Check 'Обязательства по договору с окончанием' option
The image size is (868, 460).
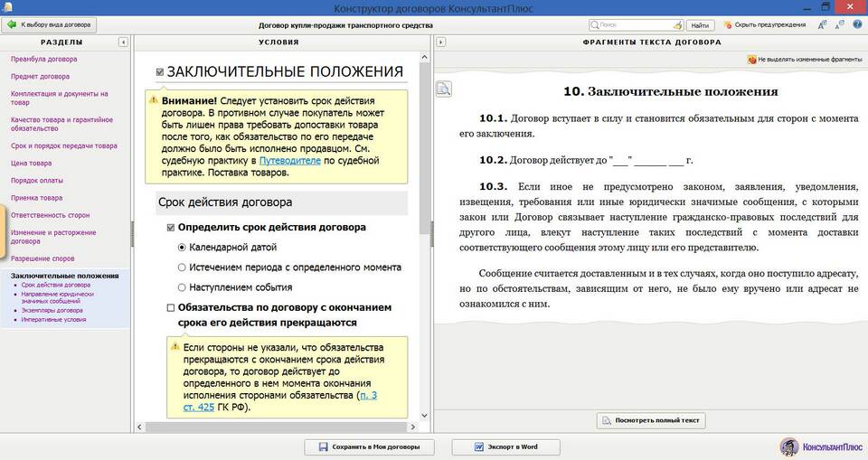pyautogui.click(x=171, y=308)
